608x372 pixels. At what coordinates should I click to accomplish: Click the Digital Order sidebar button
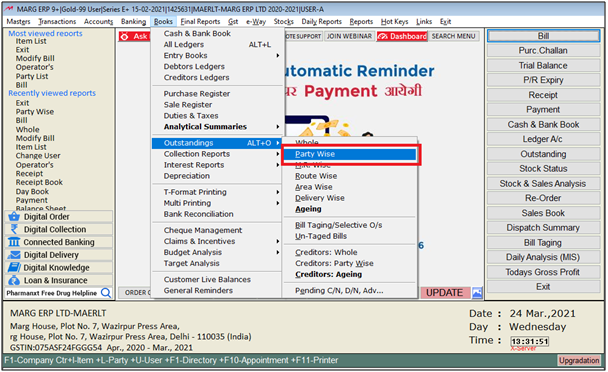pyautogui.click(x=59, y=216)
